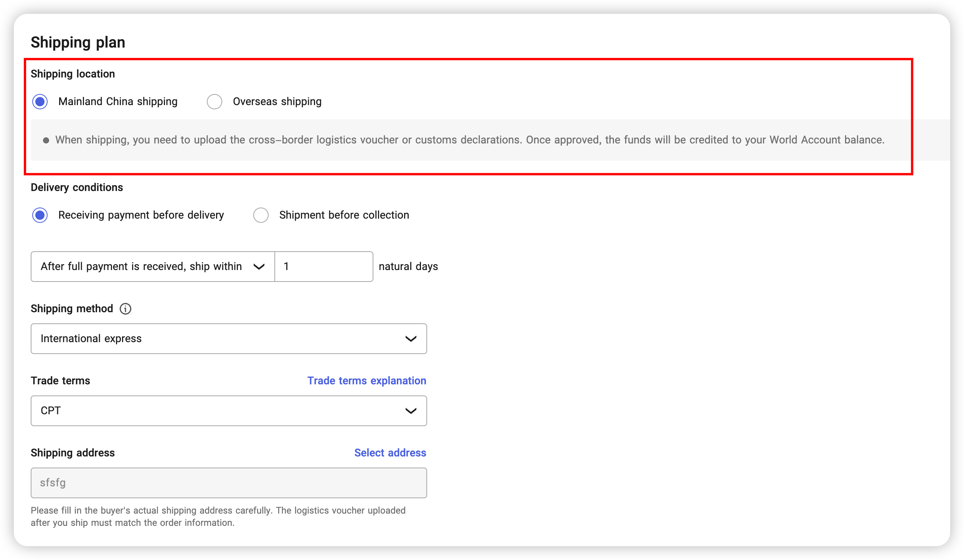Click the Trade terms dropdown chevron
Screen dimensions: 964x560
point(411,410)
